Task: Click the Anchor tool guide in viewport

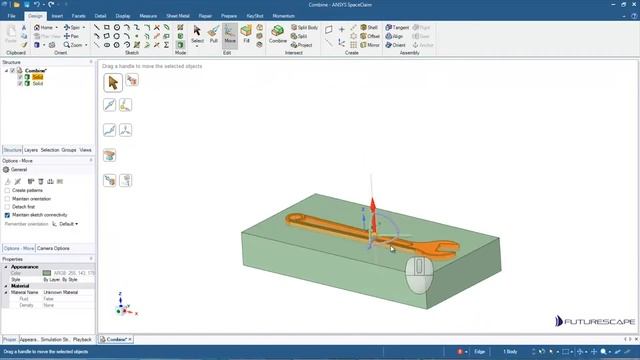Action: coord(125,105)
